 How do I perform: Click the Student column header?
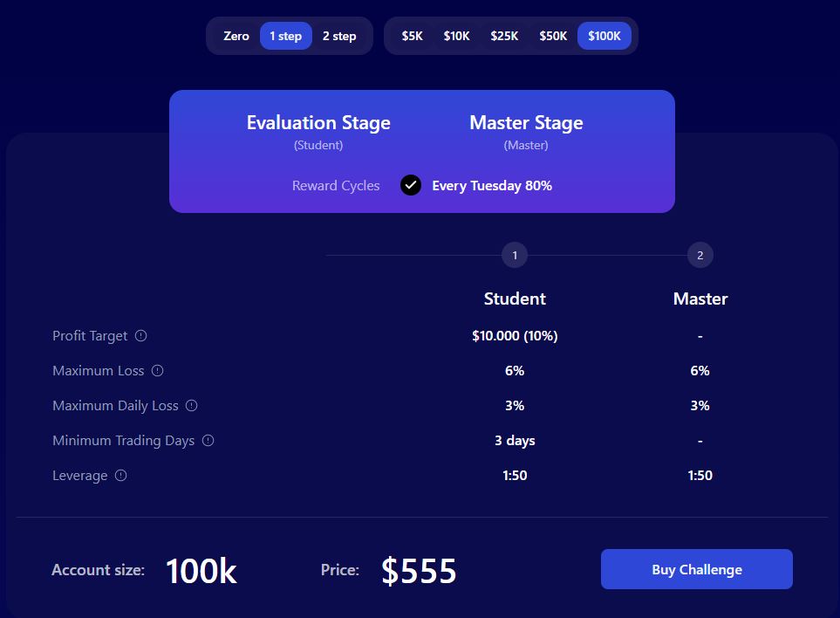(515, 299)
